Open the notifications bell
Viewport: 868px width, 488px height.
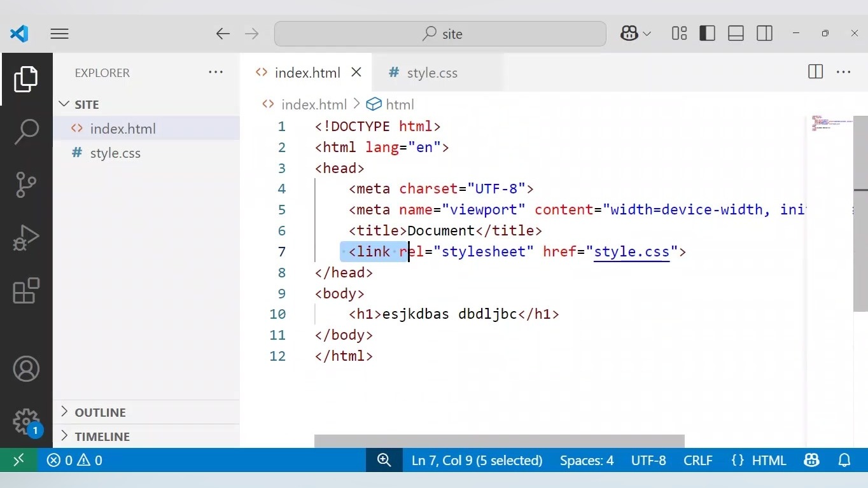844,460
